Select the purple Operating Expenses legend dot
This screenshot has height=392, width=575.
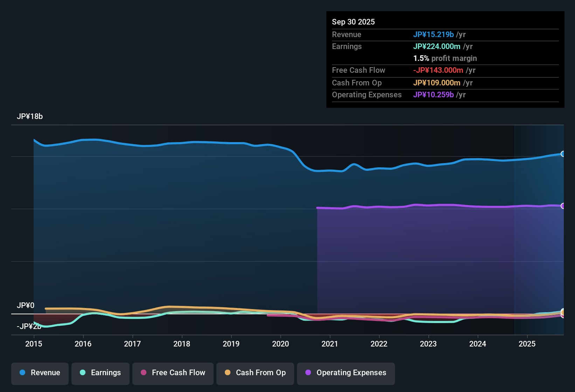pos(308,373)
